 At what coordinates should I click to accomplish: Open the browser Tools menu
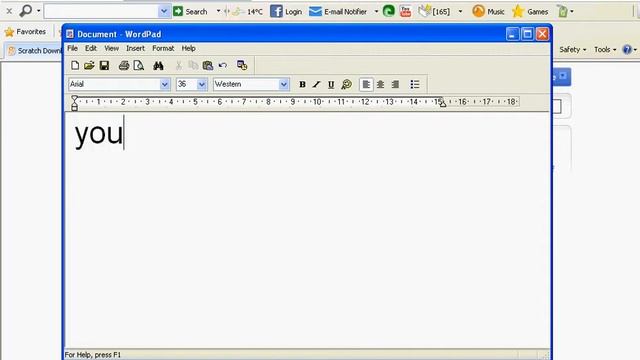(605, 49)
